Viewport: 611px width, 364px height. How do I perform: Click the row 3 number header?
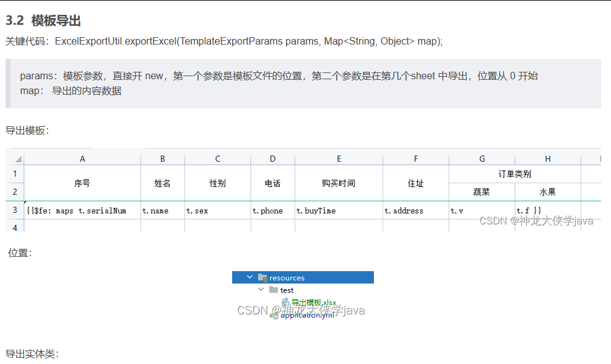coord(15,210)
